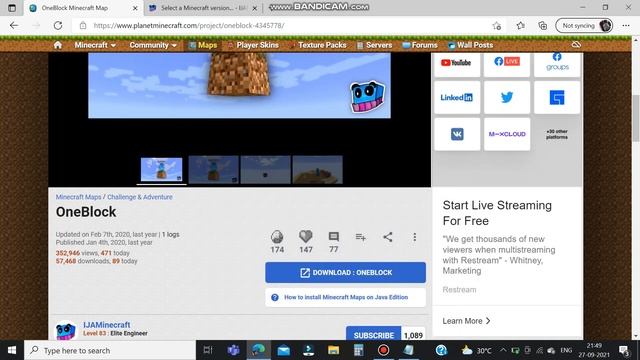Click the Not syncing profile button
This screenshot has height=360, width=640.
(x=584, y=26)
